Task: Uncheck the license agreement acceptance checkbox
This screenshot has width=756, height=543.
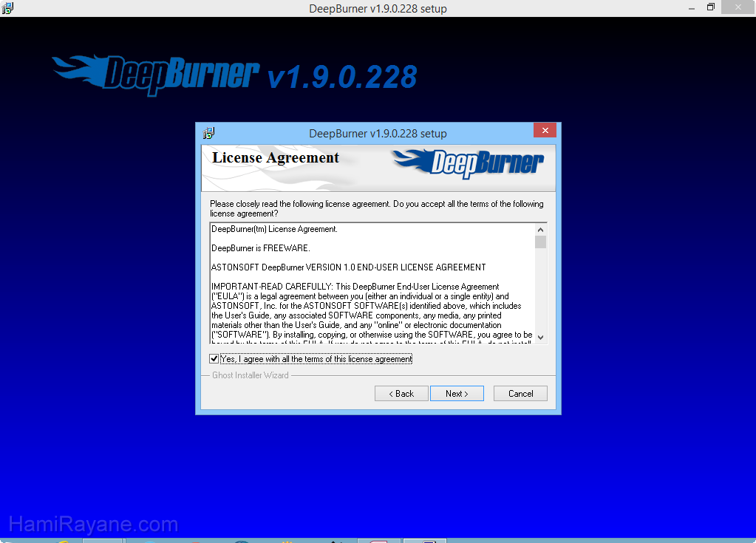Action: point(214,359)
